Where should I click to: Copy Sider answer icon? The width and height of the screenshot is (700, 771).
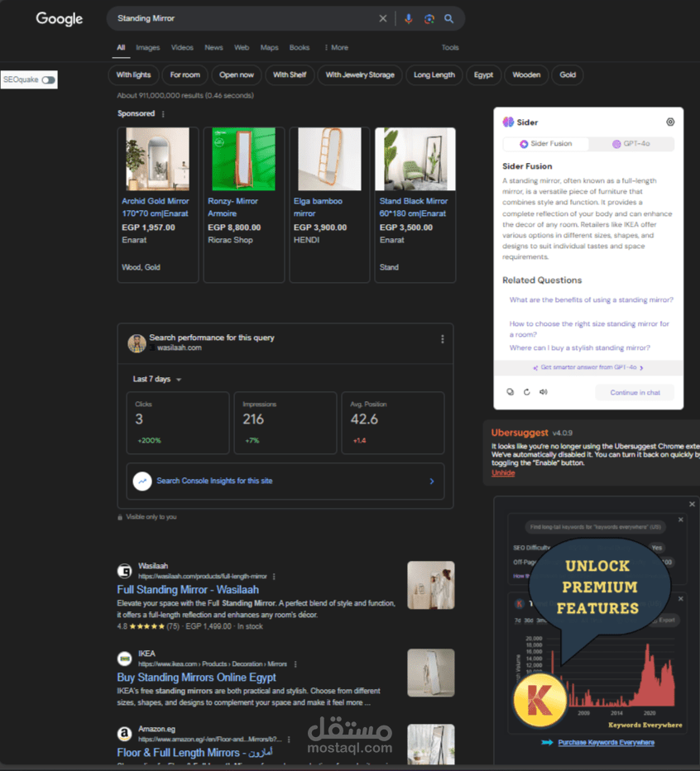click(511, 392)
